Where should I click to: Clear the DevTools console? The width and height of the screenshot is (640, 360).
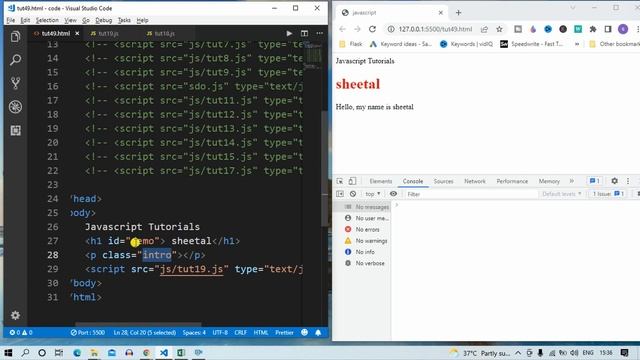pyautogui.click(x=353, y=194)
